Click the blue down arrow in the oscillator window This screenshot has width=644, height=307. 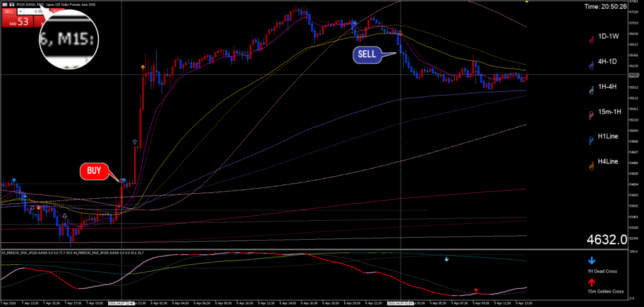pos(447,259)
